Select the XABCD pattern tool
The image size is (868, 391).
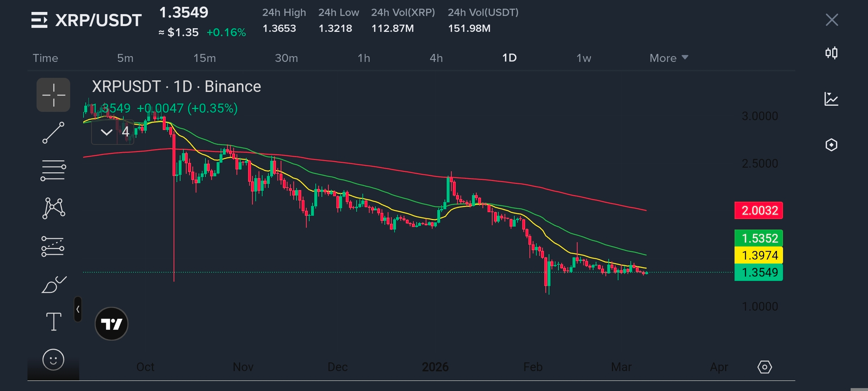pyautogui.click(x=54, y=208)
